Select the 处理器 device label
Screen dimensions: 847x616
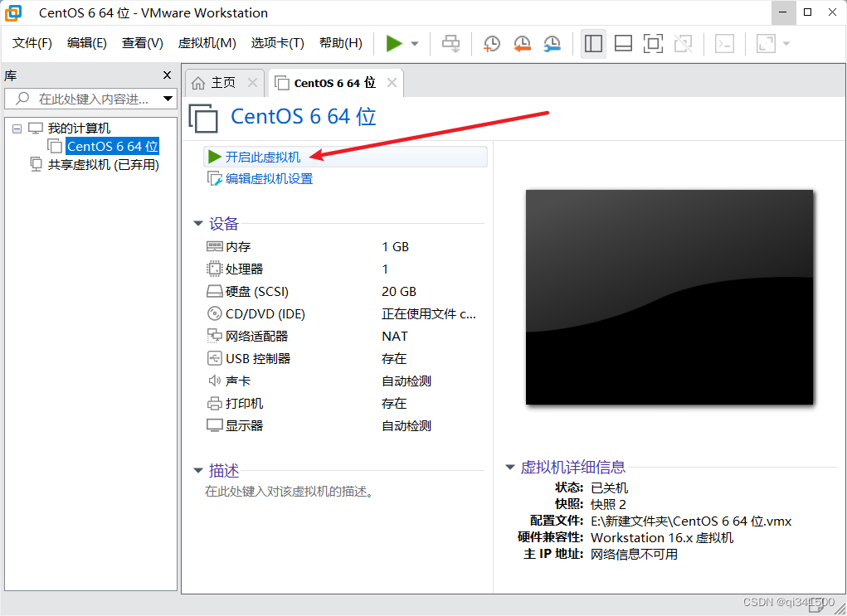[x=244, y=269]
